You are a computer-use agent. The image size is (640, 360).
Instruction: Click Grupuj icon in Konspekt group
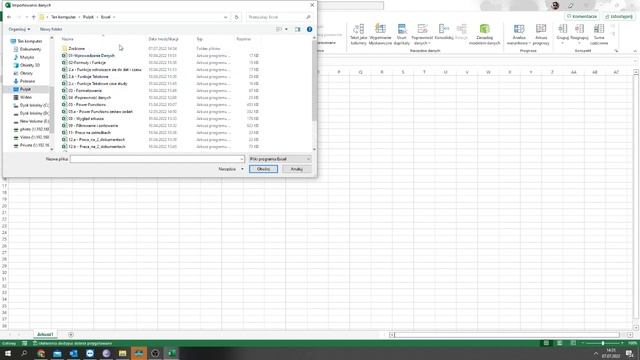562,34
